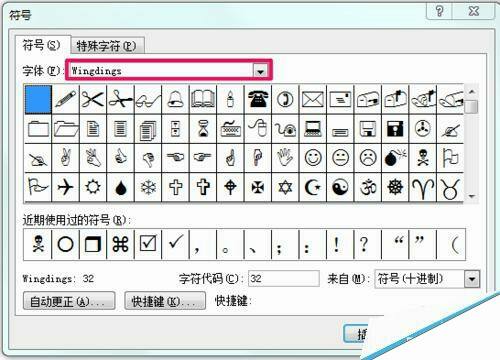
Task: Choose the computer mouse symbol
Action: tap(258, 129)
